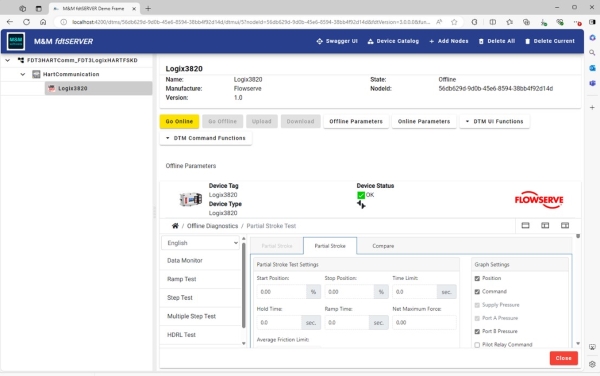Viewport: 600px width, 376px height.
Task: Click the Delete Current trash icon
Action: pos(527,41)
